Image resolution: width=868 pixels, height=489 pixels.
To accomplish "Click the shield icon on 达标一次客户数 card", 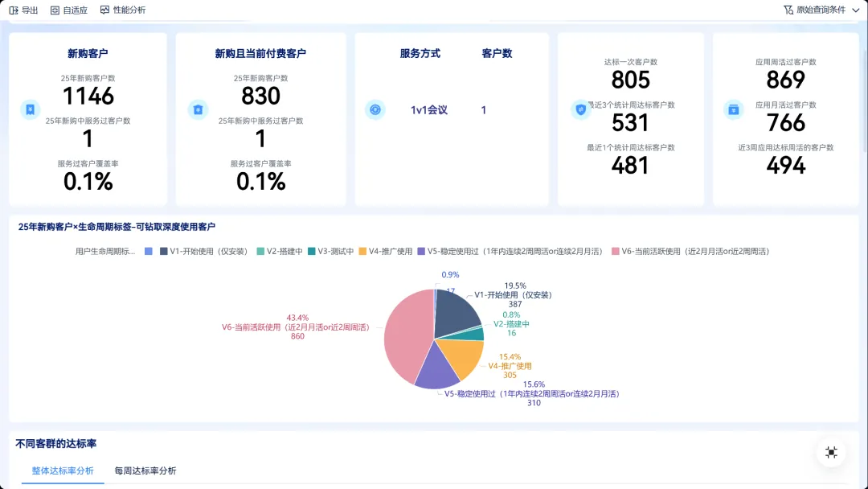I will coord(580,109).
